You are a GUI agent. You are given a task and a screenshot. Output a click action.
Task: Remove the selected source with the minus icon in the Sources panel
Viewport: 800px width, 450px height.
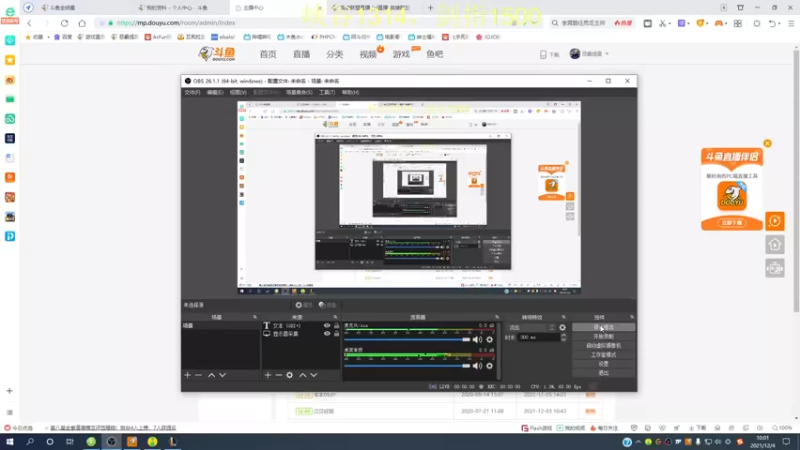pos(279,375)
